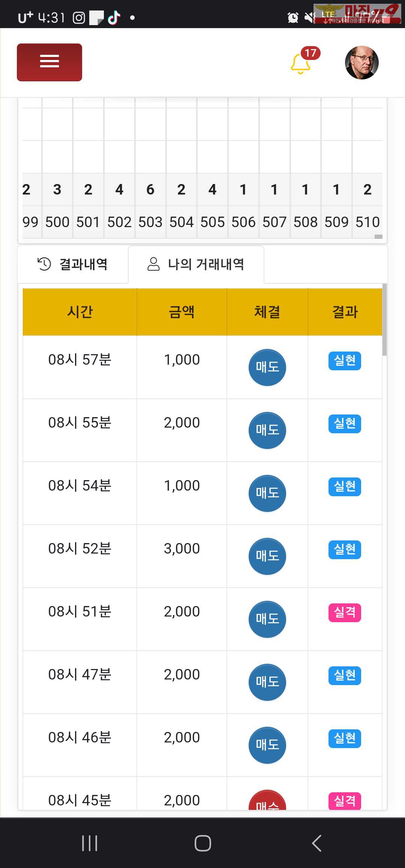Tap pink 실격 badge for 08시 51분
Image resolution: width=405 pixels, height=868 pixels.
click(345, 612)
